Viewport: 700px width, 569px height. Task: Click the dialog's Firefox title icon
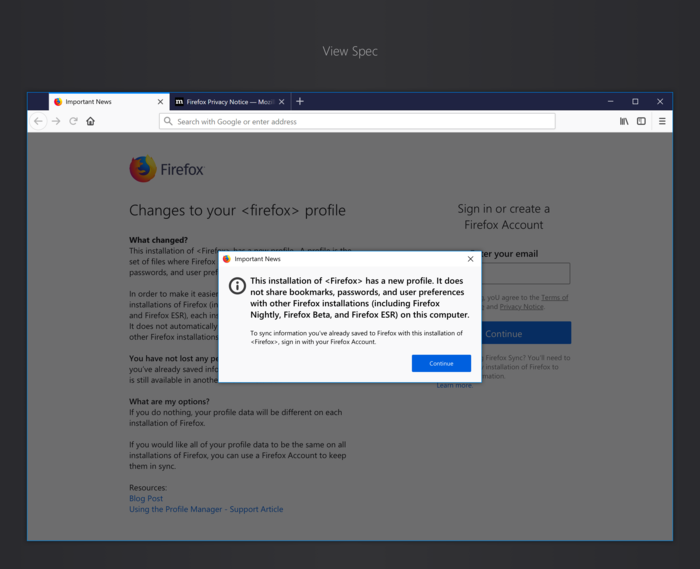pos(226,259)
